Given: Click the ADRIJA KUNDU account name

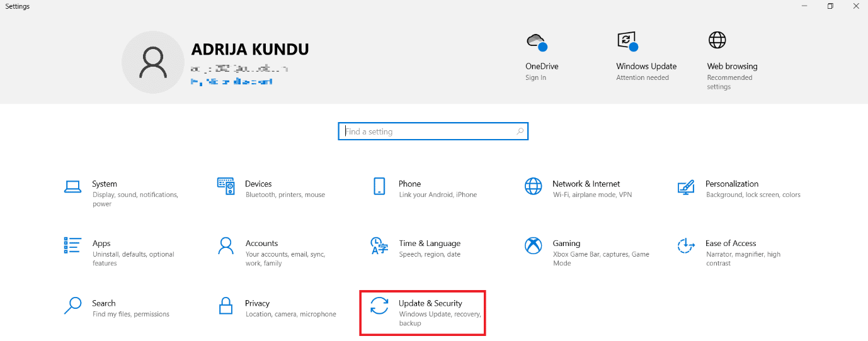Looking at the screenshot, I should point(250,50).
